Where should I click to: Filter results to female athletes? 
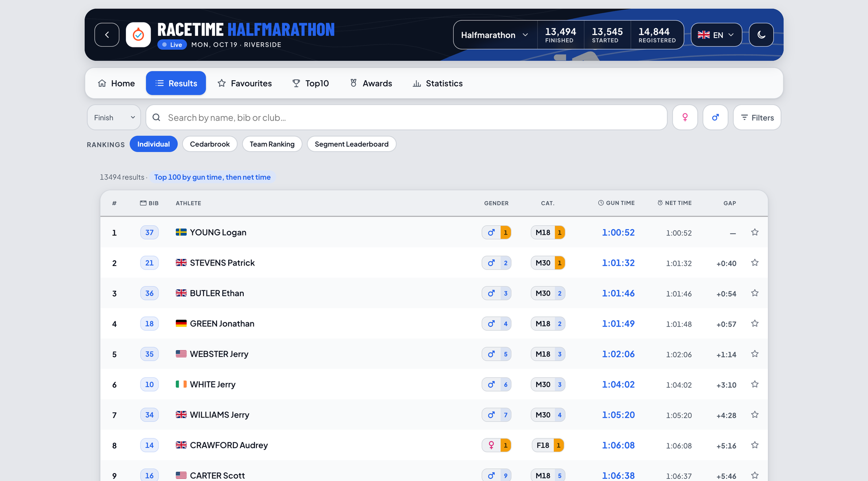point(685,117)
